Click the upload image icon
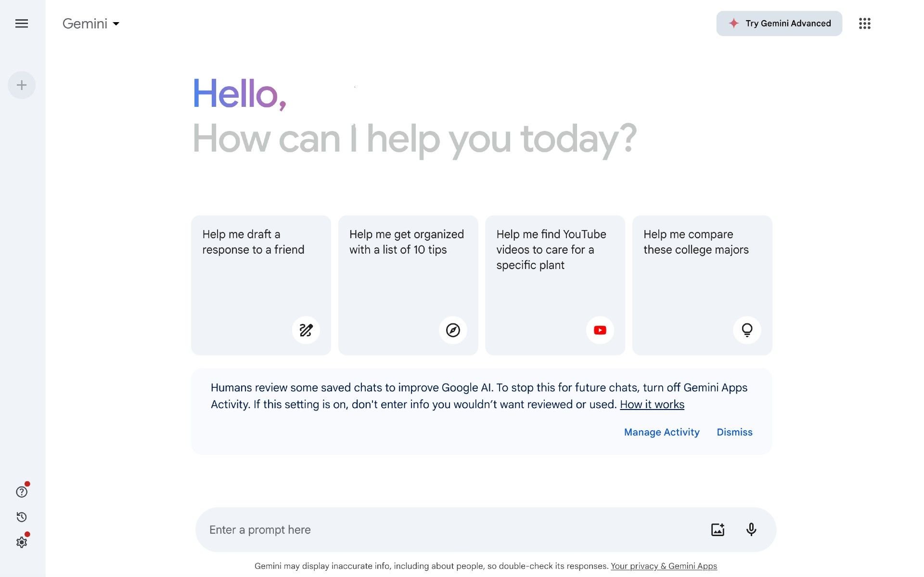This screenshot has width=924, height=577. 718,530
